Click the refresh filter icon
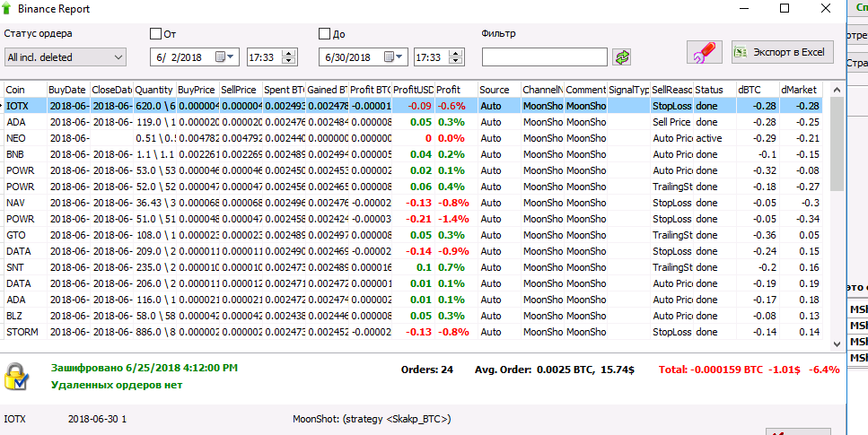 click(622, 57)
